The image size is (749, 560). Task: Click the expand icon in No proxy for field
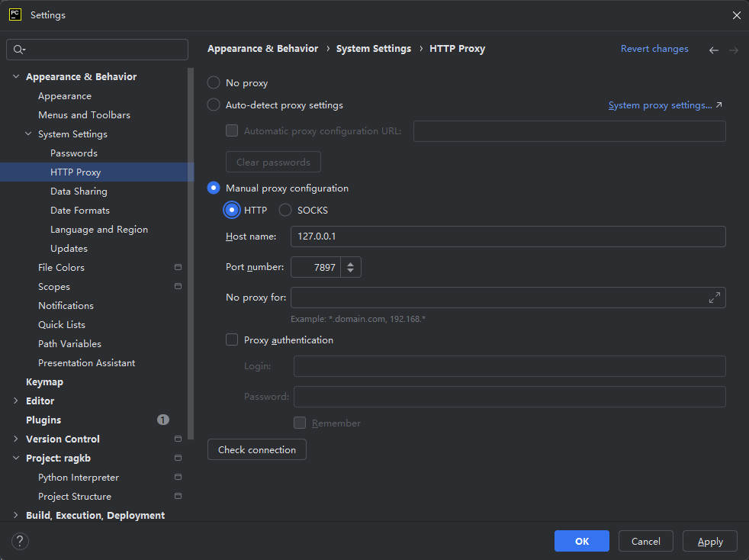coord(714,298)
